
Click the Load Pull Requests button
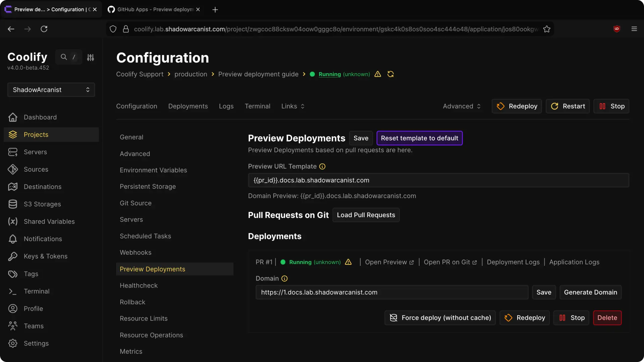coord(366,215)
